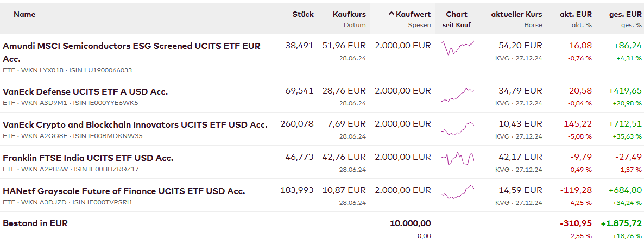Open VanEck Crypto and Blockchain Innovators link

[135, 124]
